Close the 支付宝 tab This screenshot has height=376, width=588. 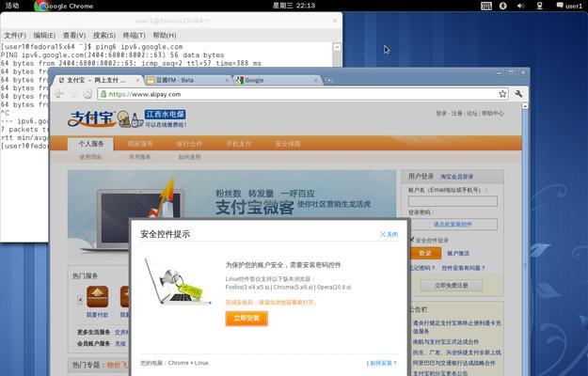[137, 80]
